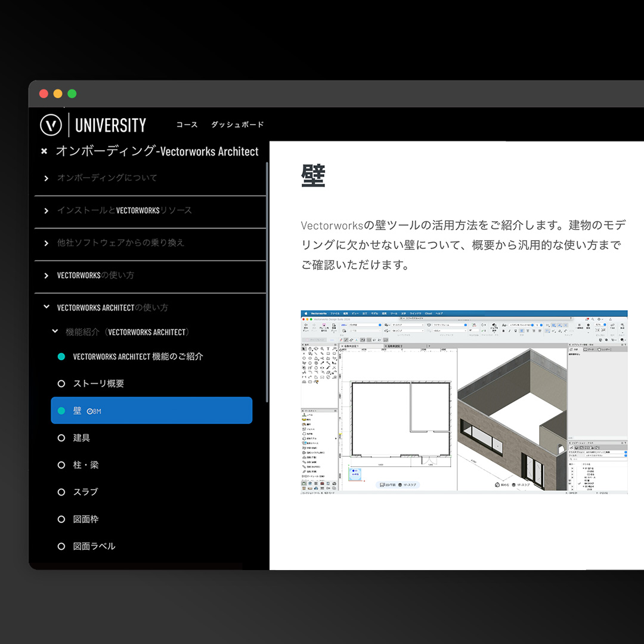Click the paragraph starting Vectorworksの壁ツールの活用方法
This screenshot has height=644, width=644.
click(463, 245)
